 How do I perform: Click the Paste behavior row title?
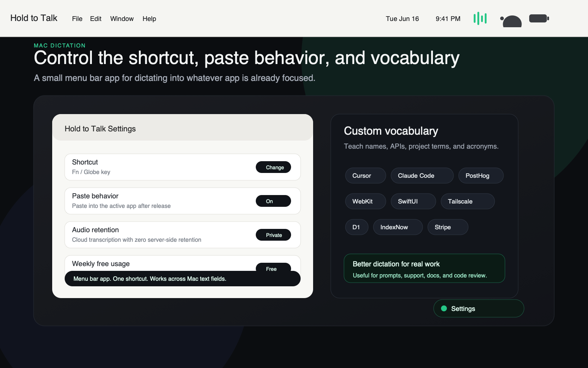tap(95, 196)
